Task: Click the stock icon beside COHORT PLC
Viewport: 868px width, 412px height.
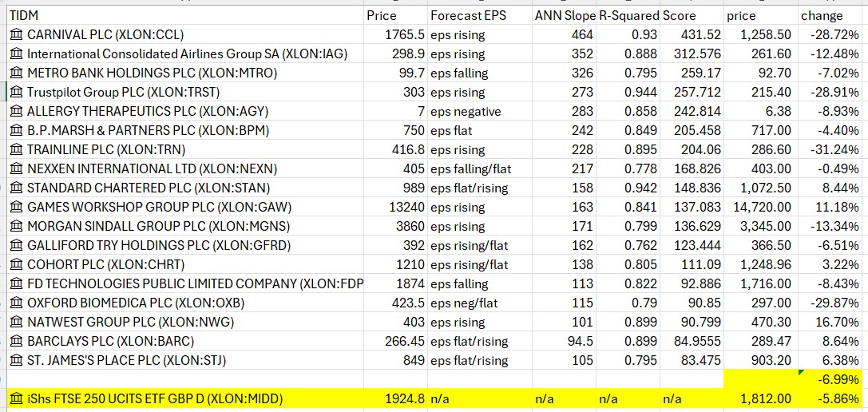Action: [17, 265]
